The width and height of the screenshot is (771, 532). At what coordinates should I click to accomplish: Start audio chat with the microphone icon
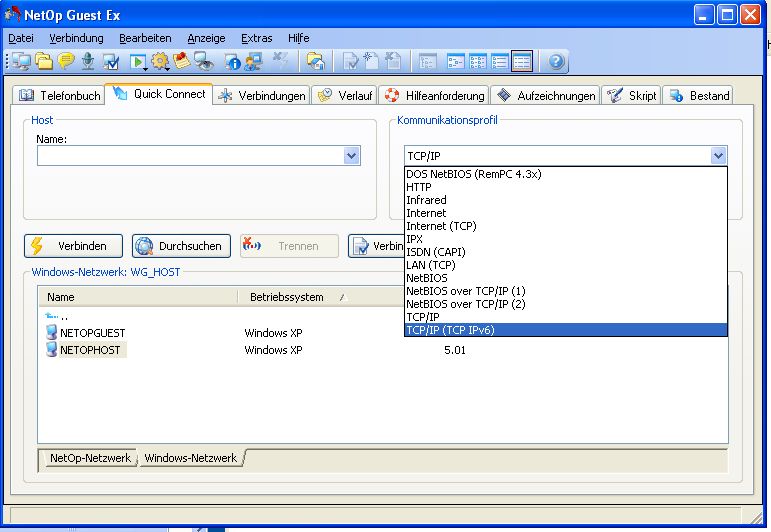click(x=88, y=61)
